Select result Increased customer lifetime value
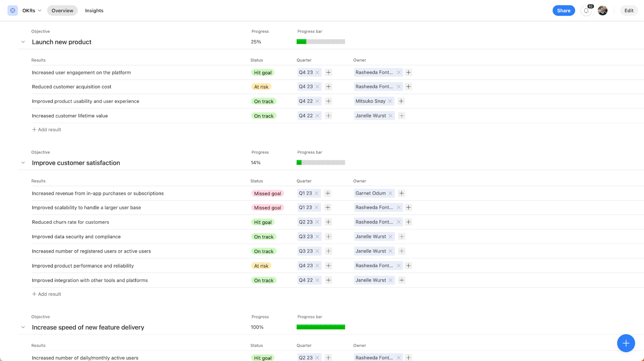 pos(70,116)
